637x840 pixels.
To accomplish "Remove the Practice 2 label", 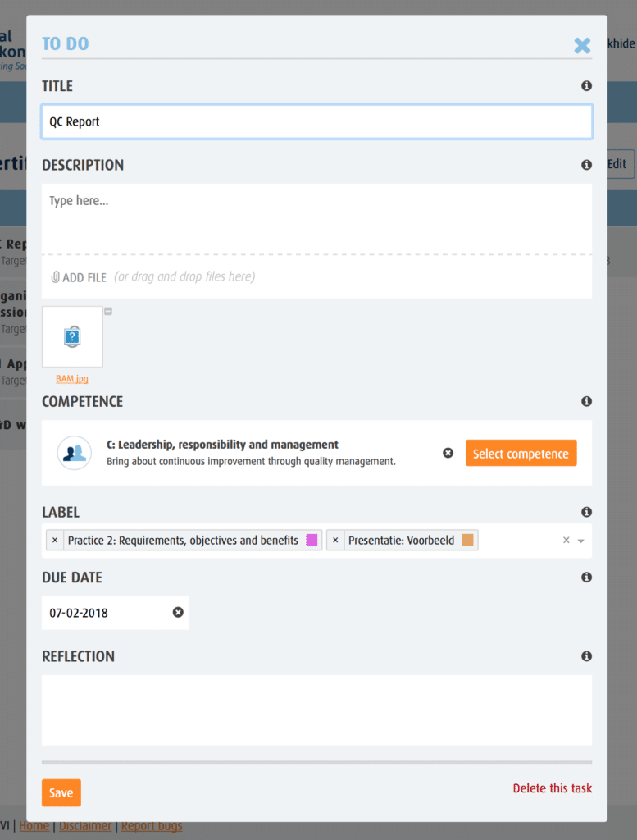I will tap(54, 540).
